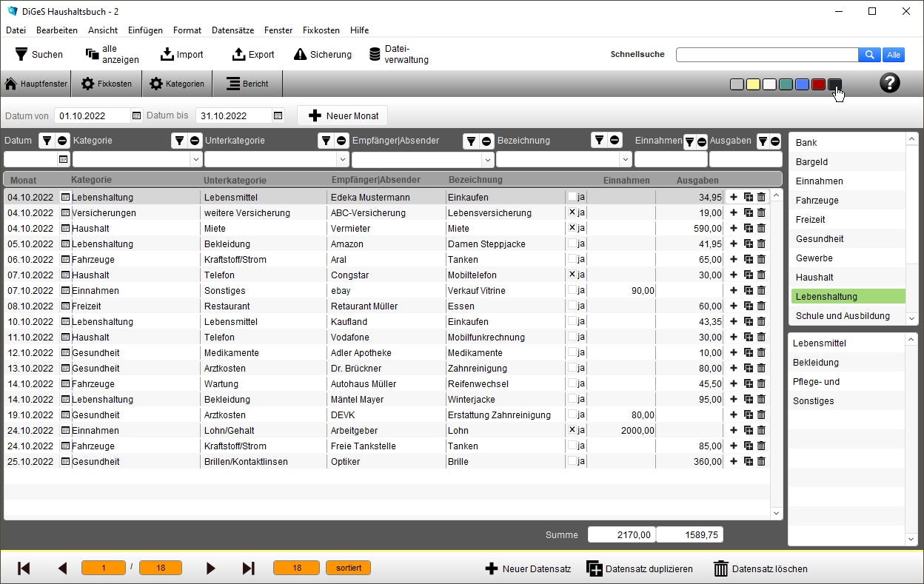Open the Fixkosten menu in menu bar
The width and height of the screenshot is (924, 584).
coord(321,30)
